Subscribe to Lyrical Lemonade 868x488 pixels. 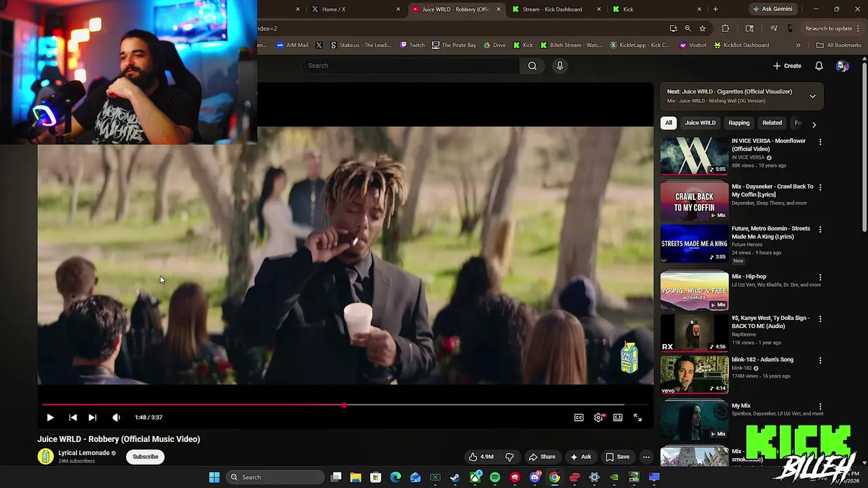point(145,457)
